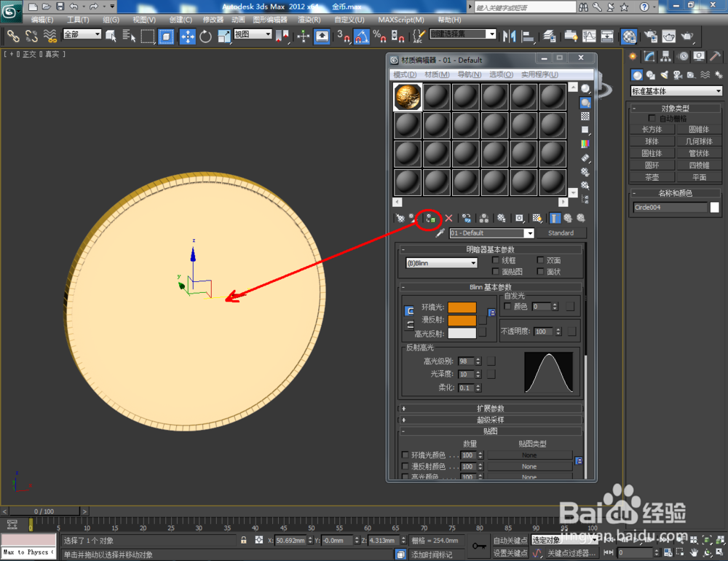
Task: Enable the 环境光颜色 map checkbox
Action: coord(405,455)
